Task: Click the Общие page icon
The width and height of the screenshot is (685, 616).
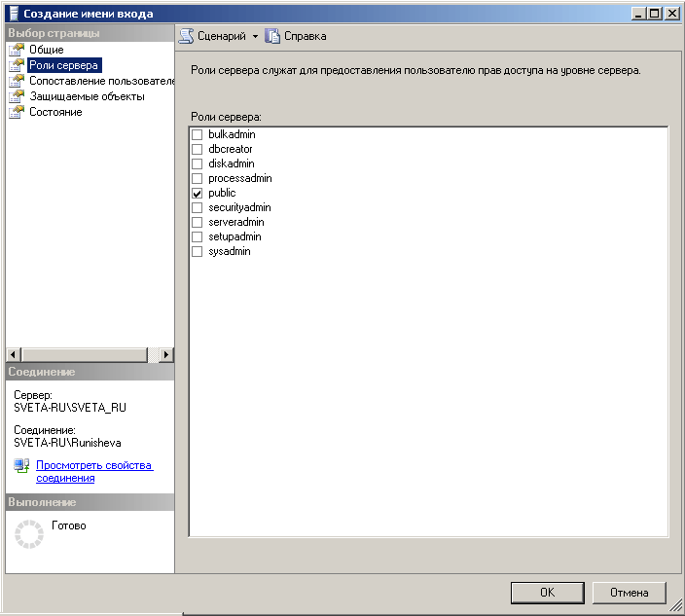Action: tap(16, 50)
